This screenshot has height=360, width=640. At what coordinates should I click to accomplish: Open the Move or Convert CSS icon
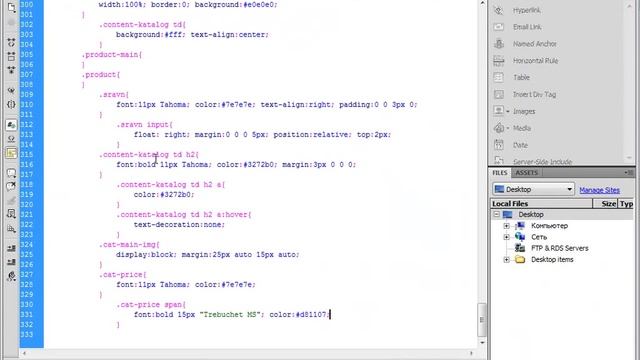pos(11,229)
